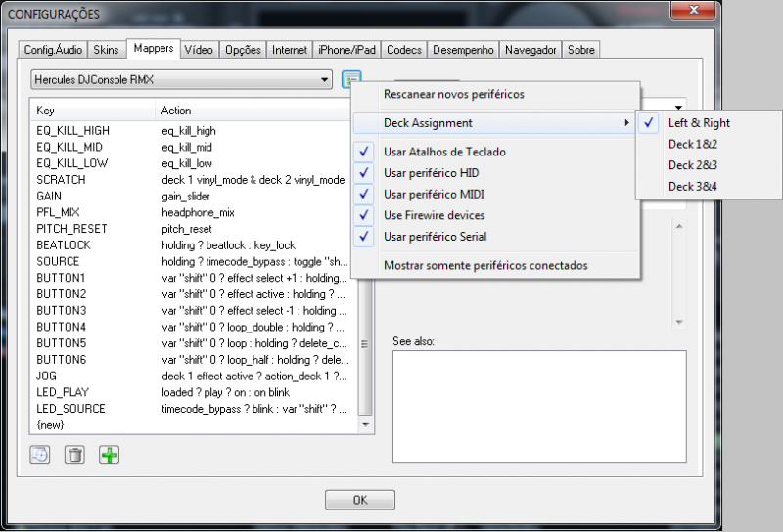This screenshot has height=532, width=783.
Task: Toggle Usar periférico HID option
Action: tap(432, 173)
